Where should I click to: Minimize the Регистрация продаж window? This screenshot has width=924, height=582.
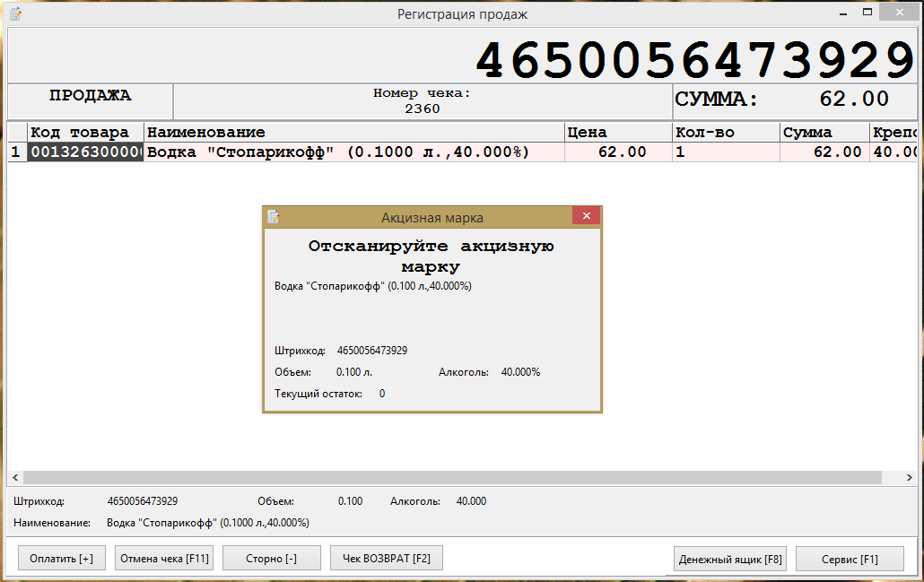[841, 13]
